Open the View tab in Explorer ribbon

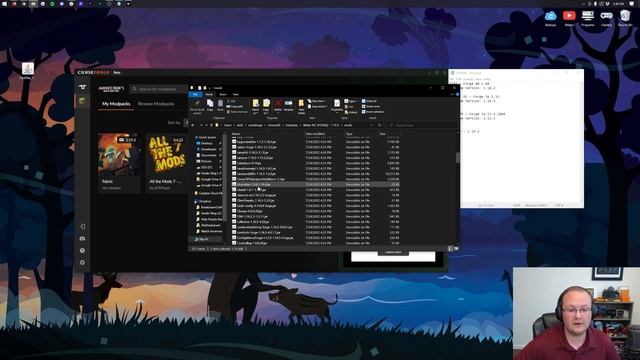[x=236, y=94]
